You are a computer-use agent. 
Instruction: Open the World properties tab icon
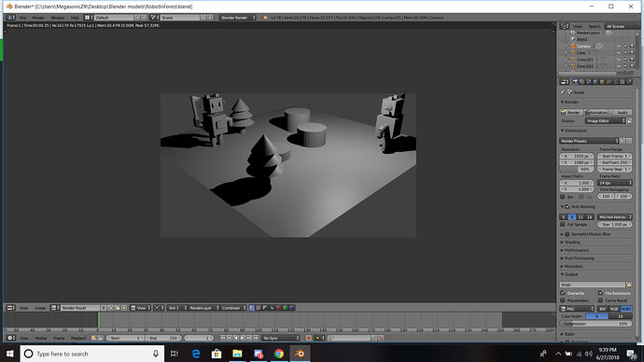pyautogui.click(x=595, y=82)
